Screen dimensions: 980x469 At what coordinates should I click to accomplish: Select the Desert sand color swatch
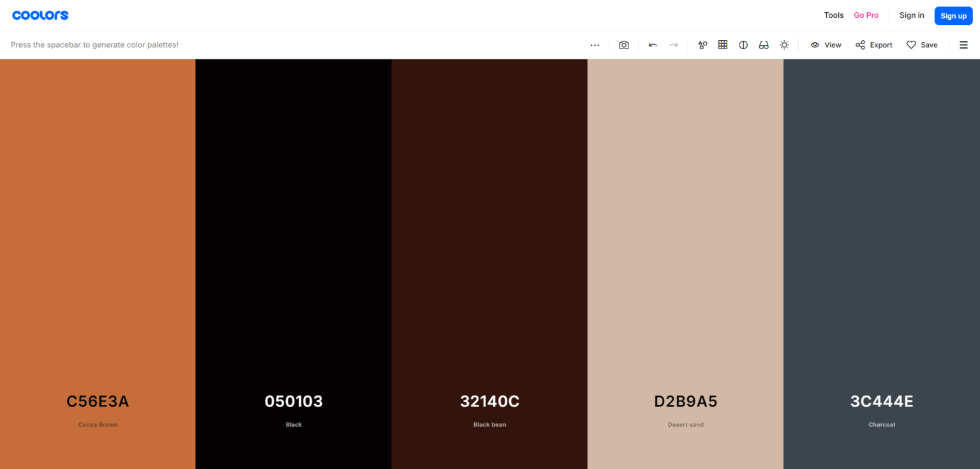[x=685, y=255]
